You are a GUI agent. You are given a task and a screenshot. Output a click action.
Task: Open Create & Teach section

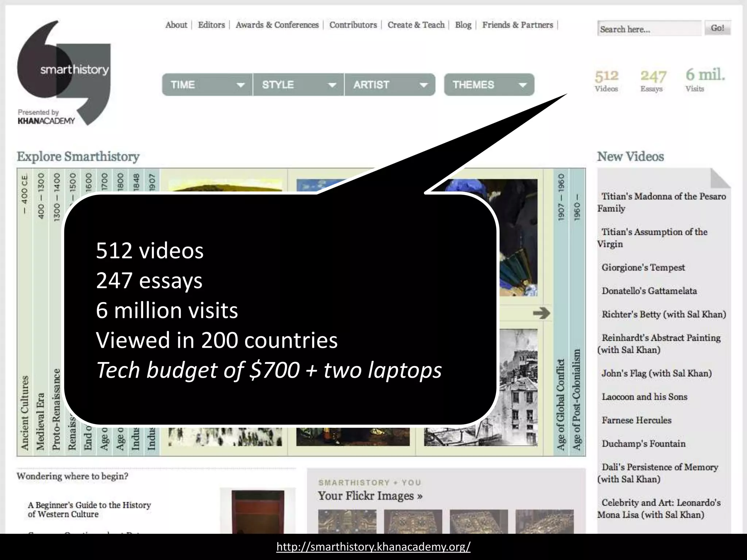coord(416,25)
